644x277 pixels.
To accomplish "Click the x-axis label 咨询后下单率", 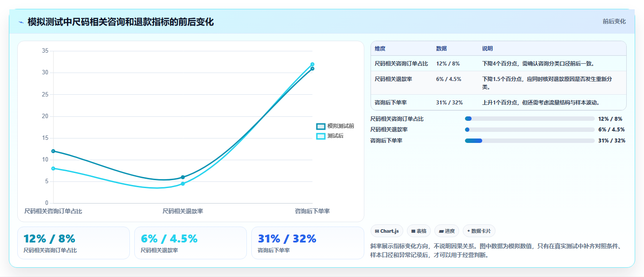I will (x=312, y=212).
